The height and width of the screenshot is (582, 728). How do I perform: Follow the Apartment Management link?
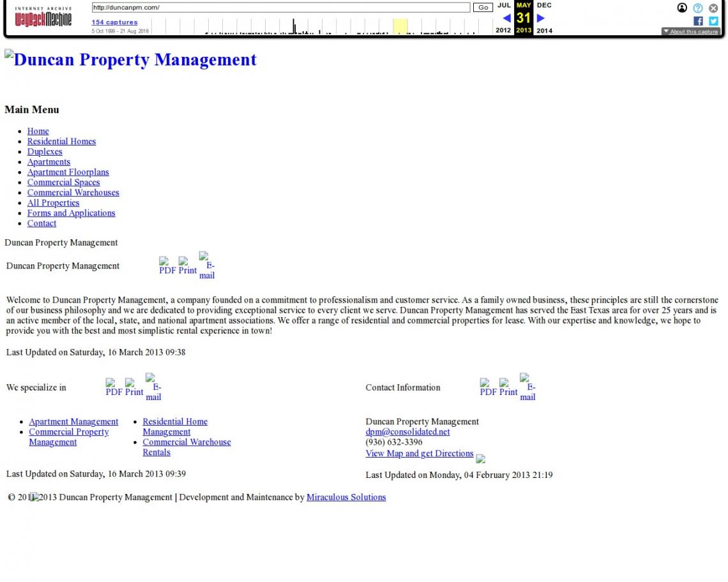(x=74, y=422)
